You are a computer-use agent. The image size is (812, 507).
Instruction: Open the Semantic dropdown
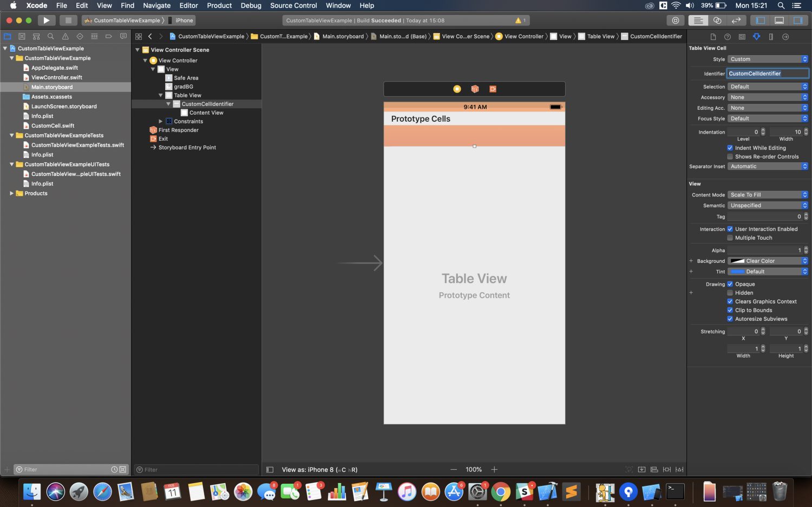click(x=768, y=206)
